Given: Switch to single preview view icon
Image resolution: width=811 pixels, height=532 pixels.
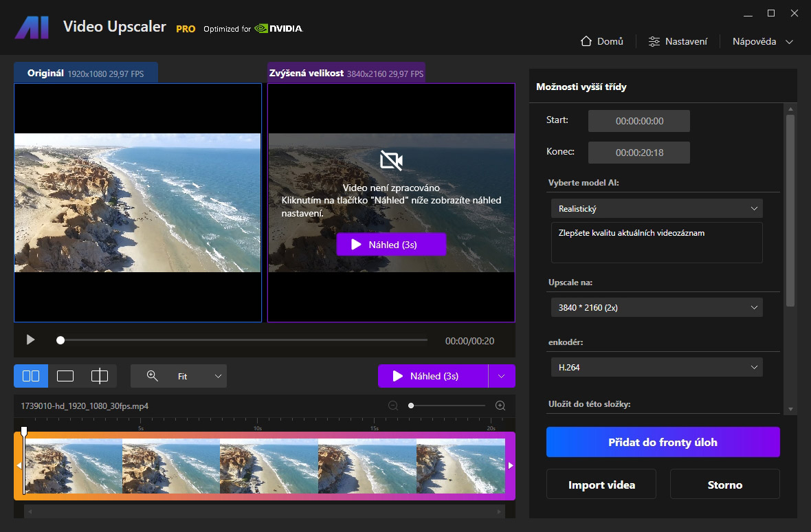Looking at the screenshot, I should pyautogui.click(x=65, y=376).
